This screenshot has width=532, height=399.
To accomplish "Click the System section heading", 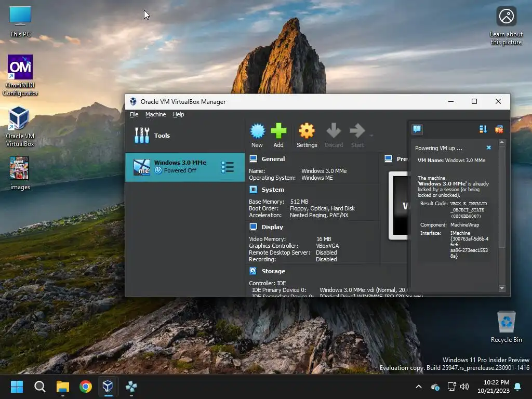I will 273,190.
